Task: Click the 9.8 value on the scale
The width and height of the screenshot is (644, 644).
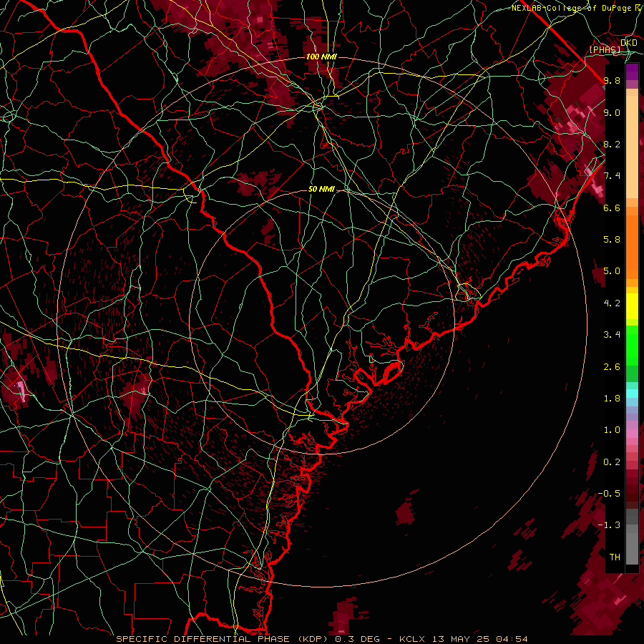Action: (x=612, y=80)
